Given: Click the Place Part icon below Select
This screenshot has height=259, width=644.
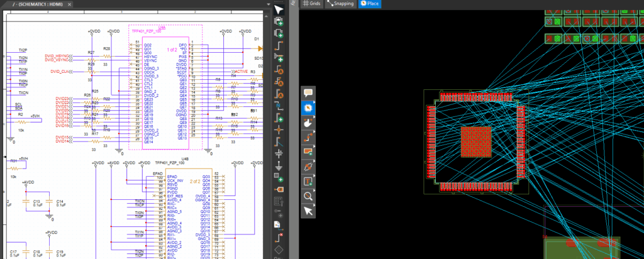Looking at the screenshot, I should 279,21.
